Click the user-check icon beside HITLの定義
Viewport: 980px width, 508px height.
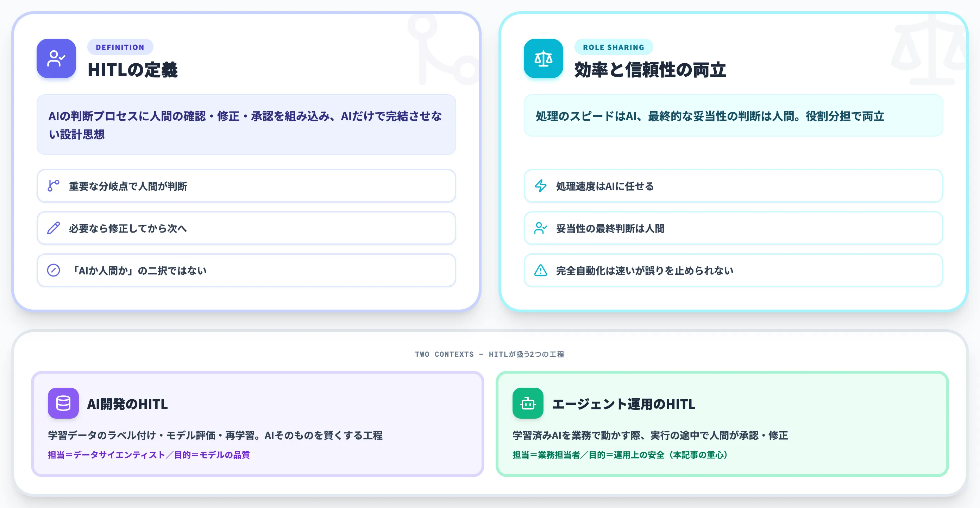click(x=56, y=58)
